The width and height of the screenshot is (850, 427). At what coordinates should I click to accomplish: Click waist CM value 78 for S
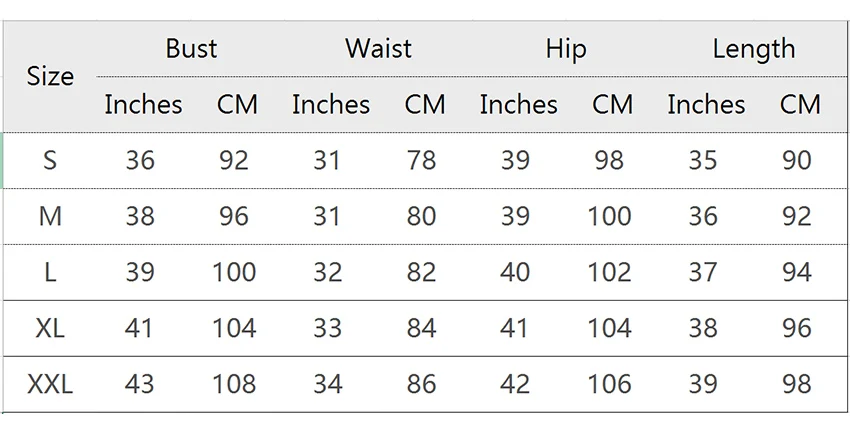point(421,160)
